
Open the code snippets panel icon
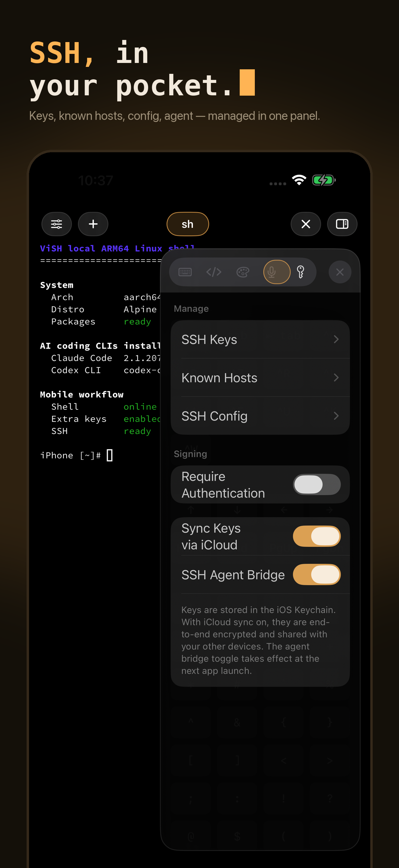(214, 272)
